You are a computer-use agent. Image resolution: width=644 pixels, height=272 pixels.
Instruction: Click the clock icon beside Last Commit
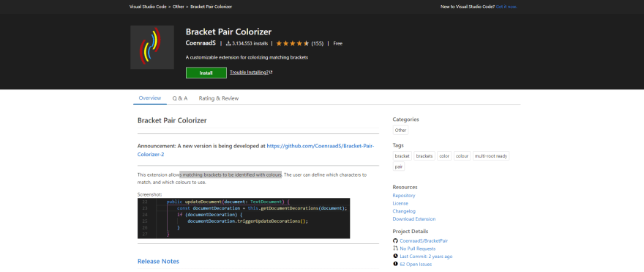395,257
